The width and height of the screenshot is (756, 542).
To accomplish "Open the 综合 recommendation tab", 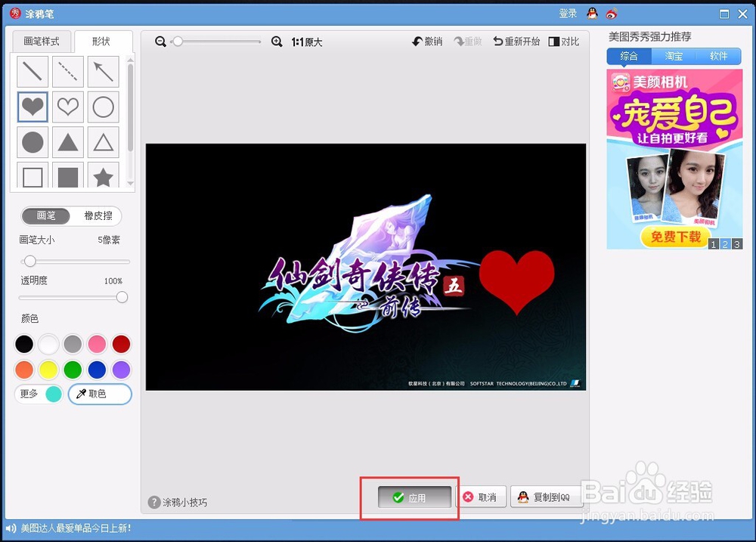I will (629, 56).
